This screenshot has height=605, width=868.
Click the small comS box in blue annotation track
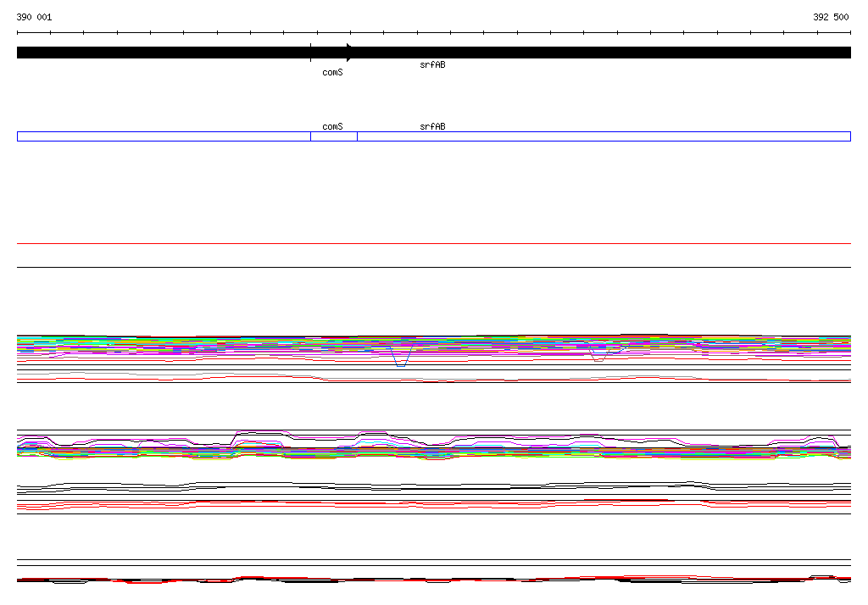coord(333,136)
